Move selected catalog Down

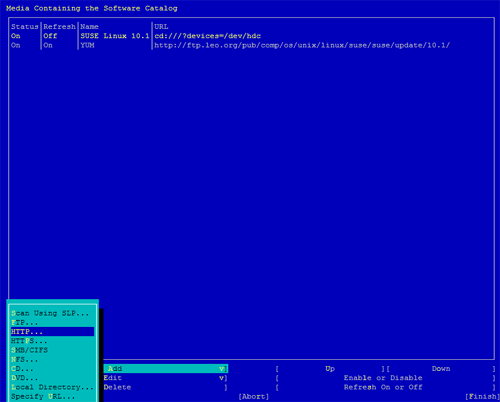pyautogui.click(x=441, y=369)
